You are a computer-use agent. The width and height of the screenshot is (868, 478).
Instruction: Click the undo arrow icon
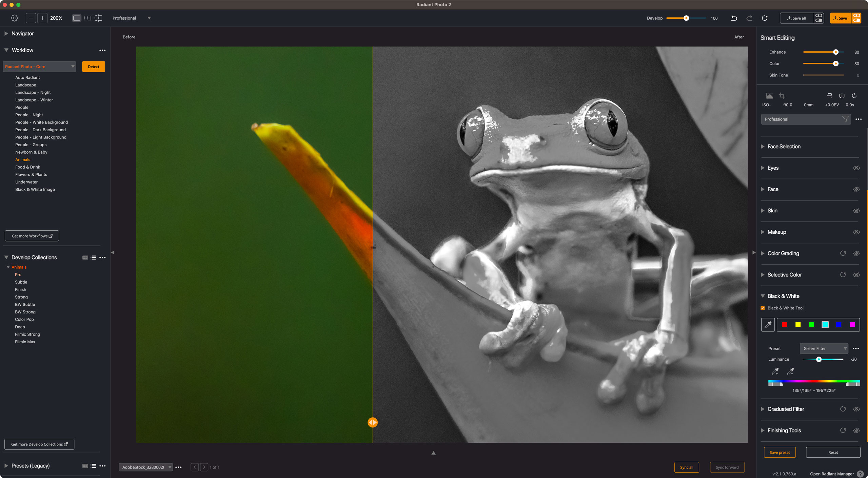pyautogui.click(x=734, y=18)
